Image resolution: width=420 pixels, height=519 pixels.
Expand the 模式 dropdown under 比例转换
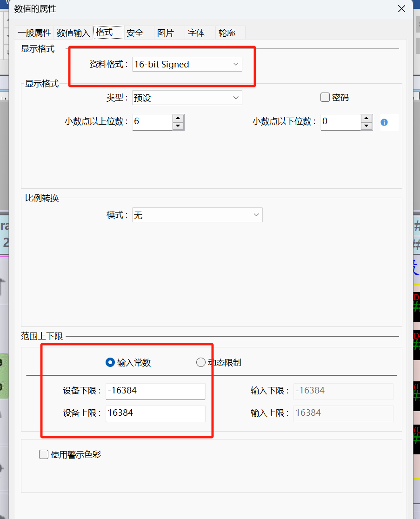click(197, 215)
